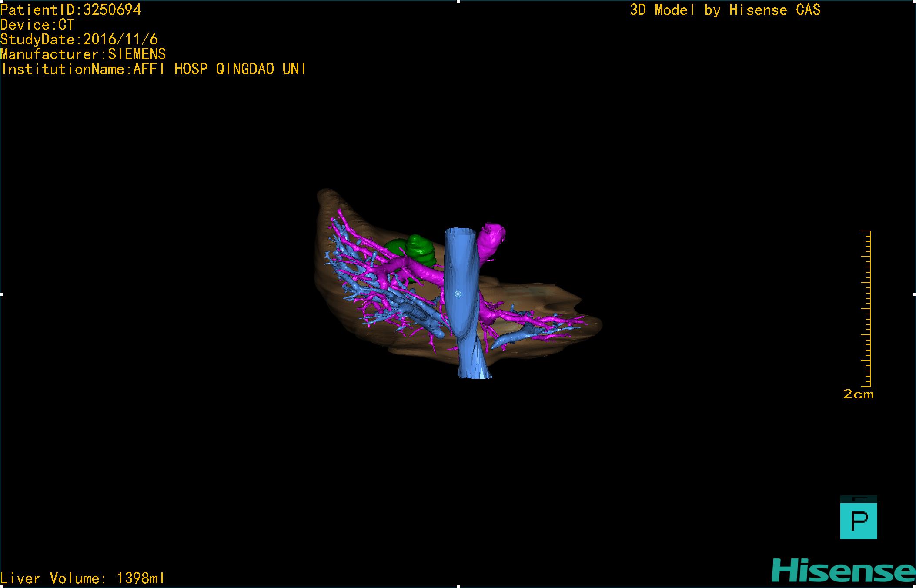Click the StudyDate 2016/11/6 overlay text
The width and height of the screenshot is (916, 588).
(x=79, y=40)
